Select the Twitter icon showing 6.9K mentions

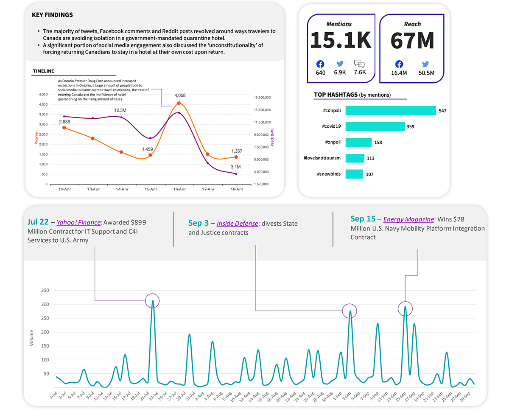(x=340, y=64)
